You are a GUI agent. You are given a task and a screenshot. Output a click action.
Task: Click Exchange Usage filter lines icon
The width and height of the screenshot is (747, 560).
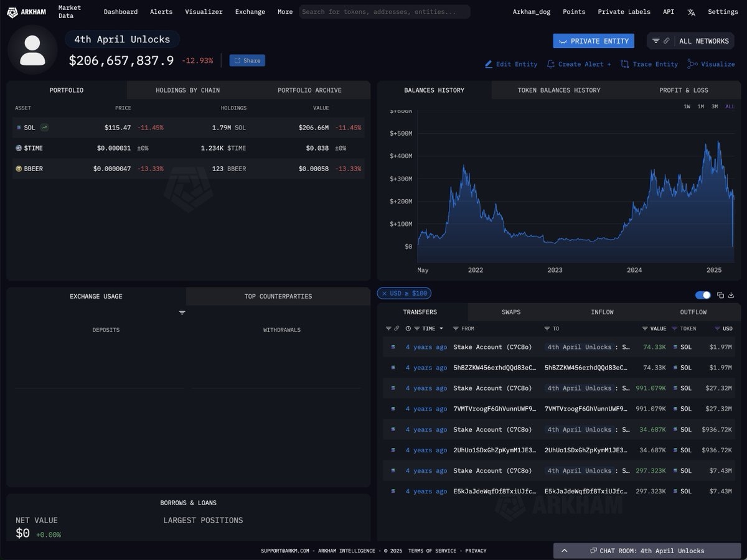coord(182,312)
